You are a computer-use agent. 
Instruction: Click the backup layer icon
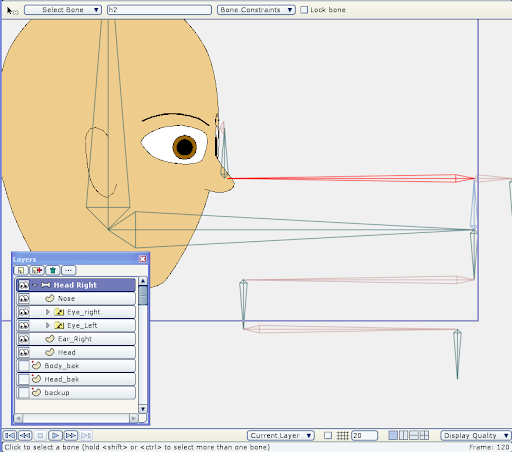point(36,393)
